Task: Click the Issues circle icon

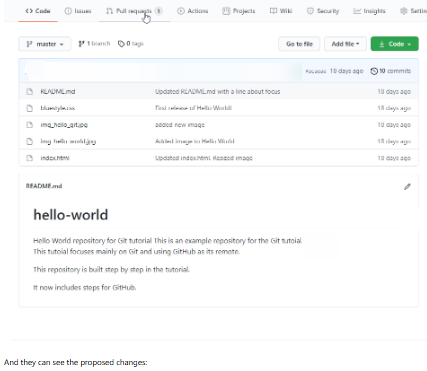Action: click(x=68, y=11)
